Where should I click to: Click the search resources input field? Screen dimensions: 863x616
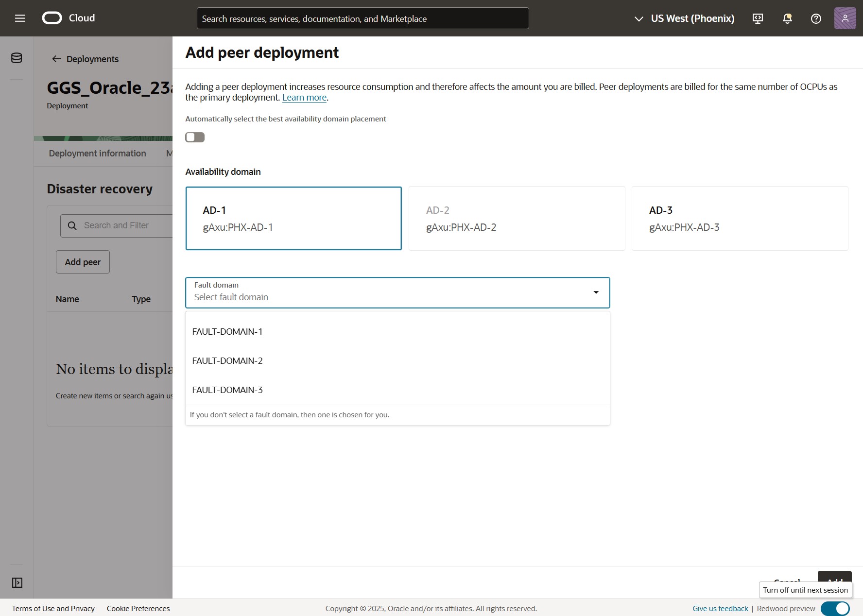point(362,18)
